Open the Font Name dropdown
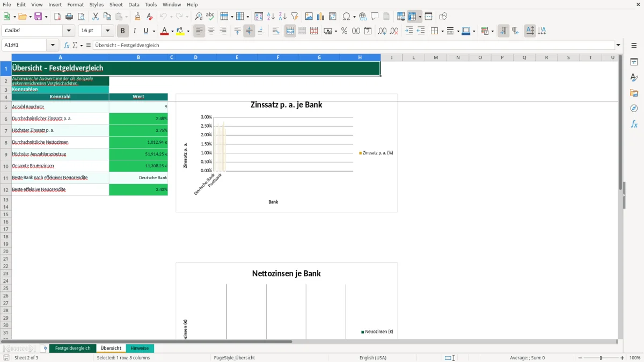The width and height of the screenshot is (644, 362). [69, 31]
